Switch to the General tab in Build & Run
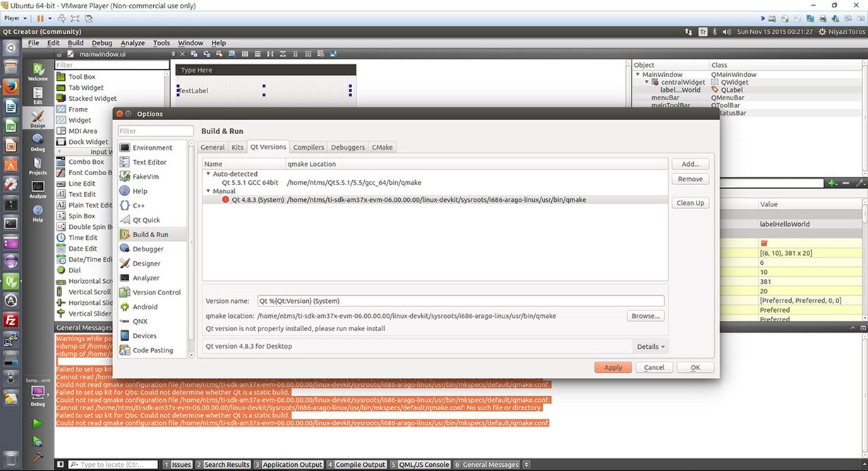The image size is (868, 471). pos(212,147)
